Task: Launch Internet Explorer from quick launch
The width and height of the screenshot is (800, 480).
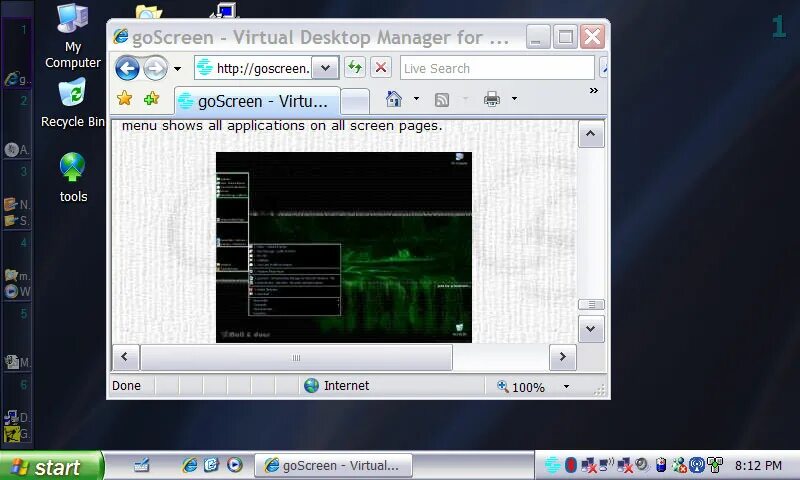Action: tap(190, 465)
